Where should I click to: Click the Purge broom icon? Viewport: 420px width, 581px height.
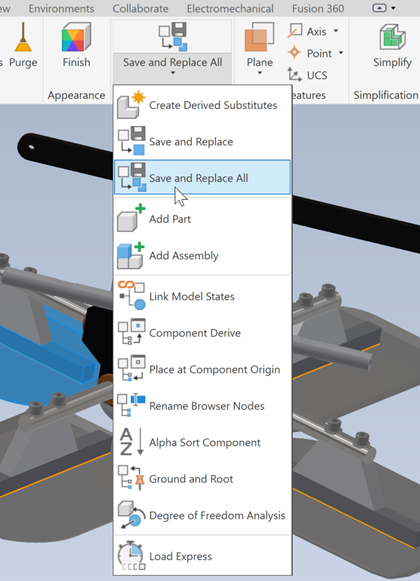tap(23, 37)
